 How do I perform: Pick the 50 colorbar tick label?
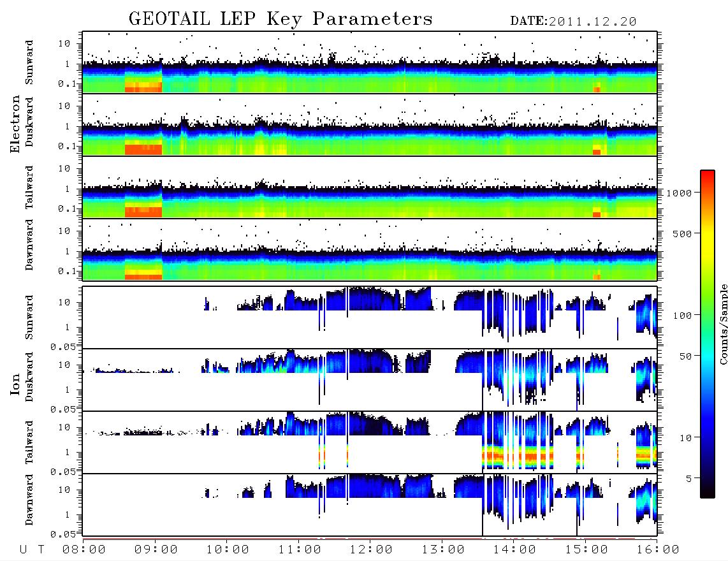tap(685, 356)
